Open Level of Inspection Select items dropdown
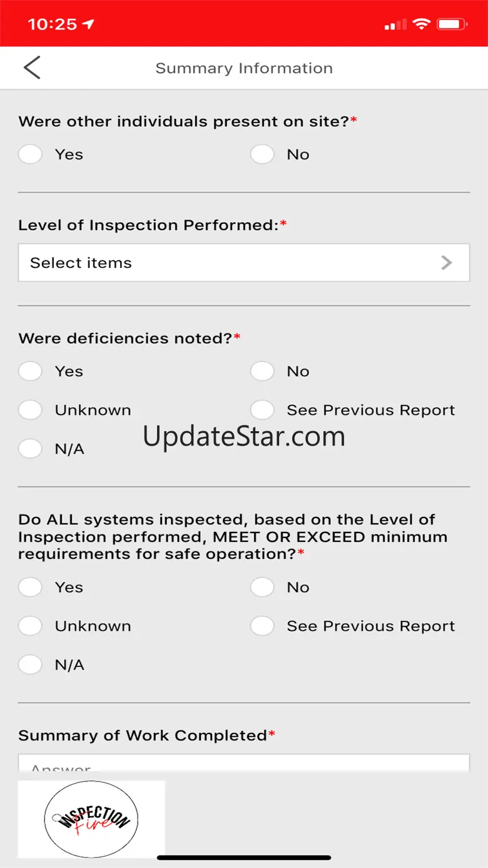 coord(243,263)
